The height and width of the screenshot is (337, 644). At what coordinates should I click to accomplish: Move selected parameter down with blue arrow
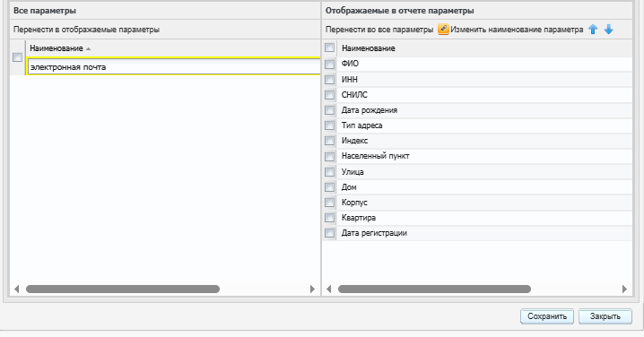click(609, 30)
